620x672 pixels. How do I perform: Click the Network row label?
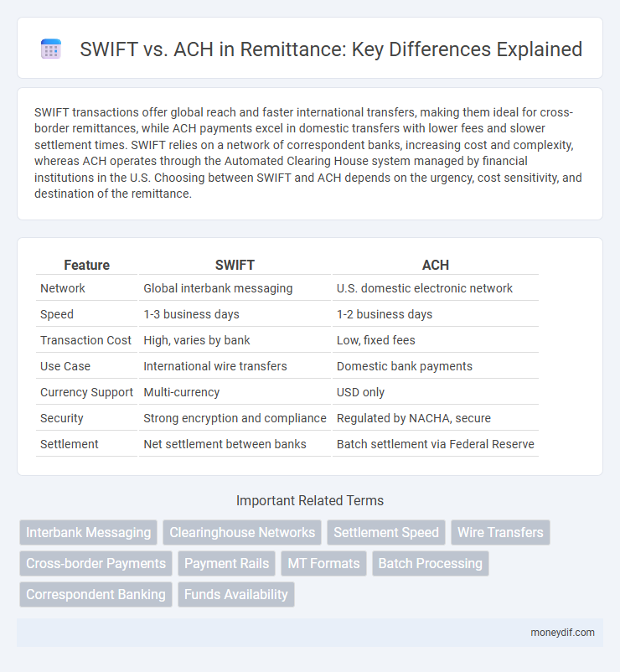pyautogui.click(x=63, y=288)
